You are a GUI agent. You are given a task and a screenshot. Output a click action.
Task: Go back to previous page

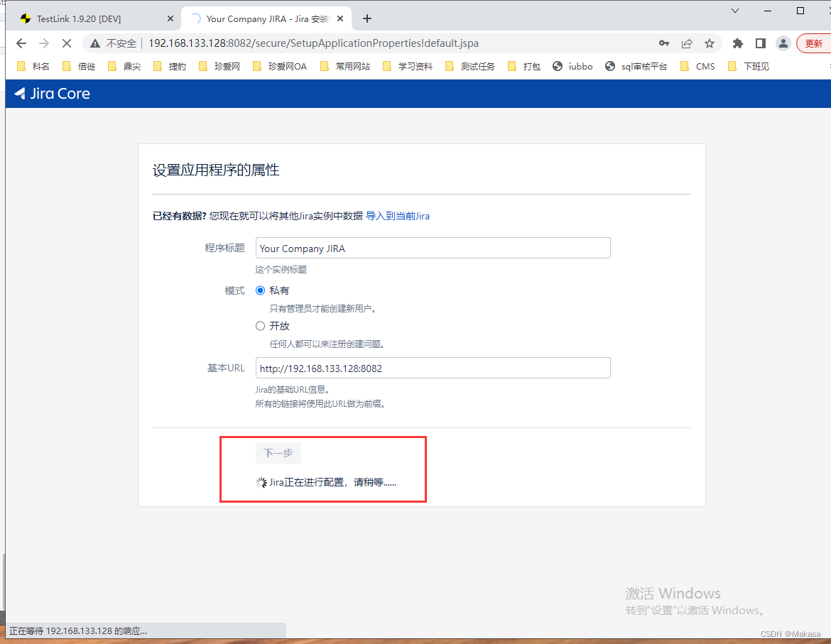[x=21, y=43]
